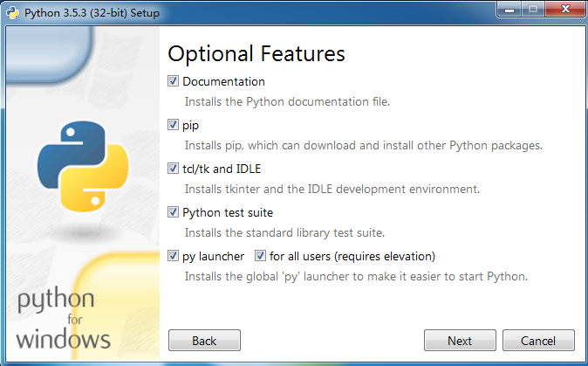Cancel the Python installation
Screen dimensions: 588x366
[x=538, y=341]
